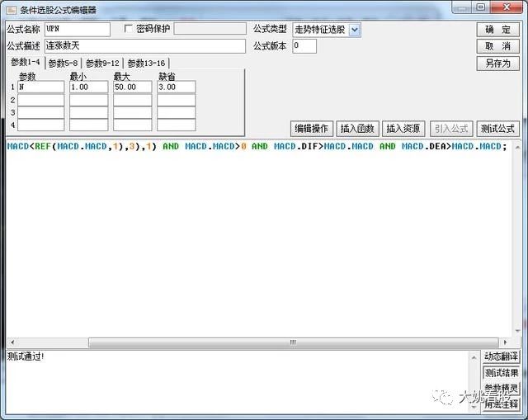This screenshot has width=528, height=420.
Task: Switch to the 参数9-12 tab
Action: tap(102, 64)
